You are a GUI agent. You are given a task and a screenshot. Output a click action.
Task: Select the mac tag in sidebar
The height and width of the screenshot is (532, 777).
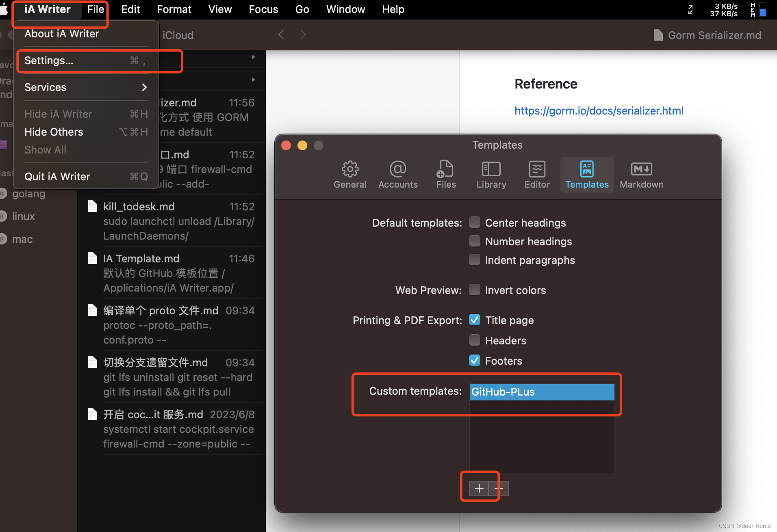pyautogui.click(x=22, y=239)
